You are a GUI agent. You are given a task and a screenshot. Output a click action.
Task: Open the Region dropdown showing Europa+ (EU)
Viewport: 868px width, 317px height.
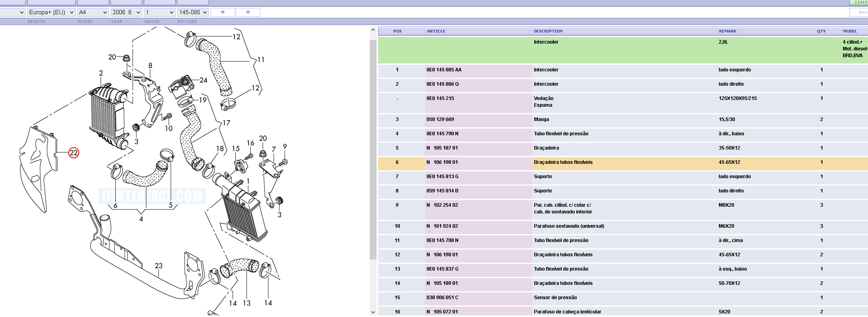point(51,12)
